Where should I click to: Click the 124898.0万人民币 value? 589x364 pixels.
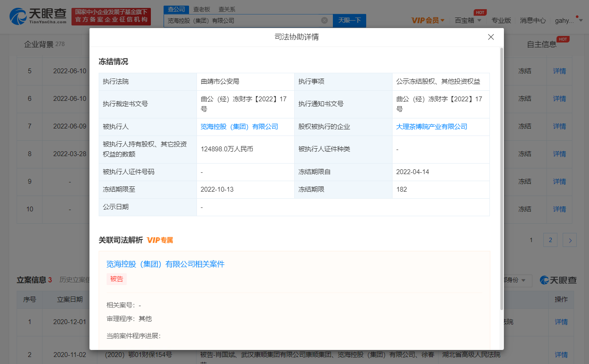coord(227,149)
